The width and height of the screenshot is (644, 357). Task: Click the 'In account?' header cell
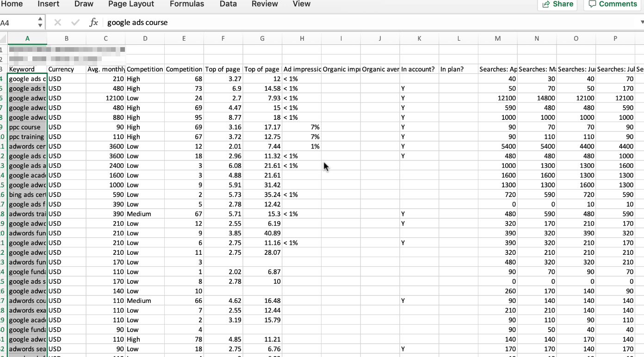click(419, 69)
